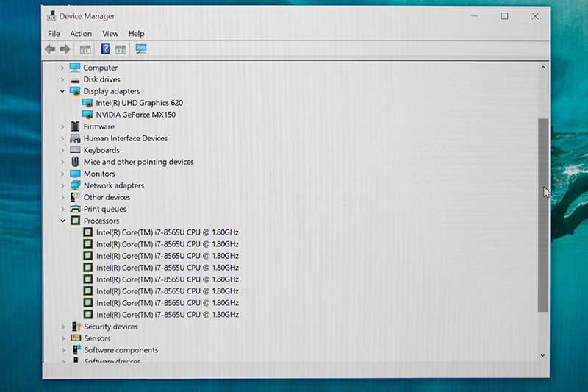
Task: Click the Forward arrow toolbar icon
Action: [65, 49]
